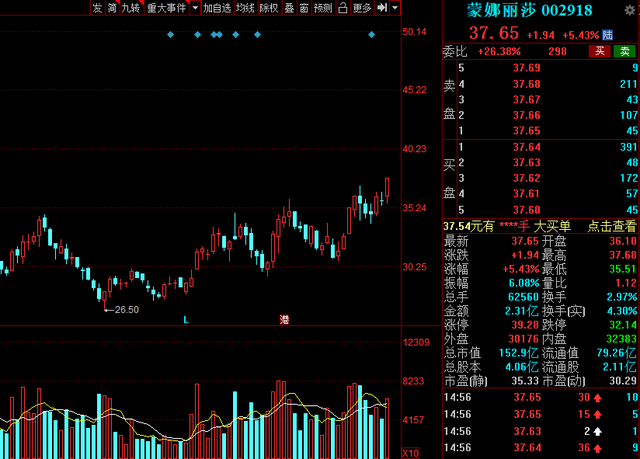Click the latest candlestick on the chart
This screenshot has height=459, width=640.
(x=387, y=189)
